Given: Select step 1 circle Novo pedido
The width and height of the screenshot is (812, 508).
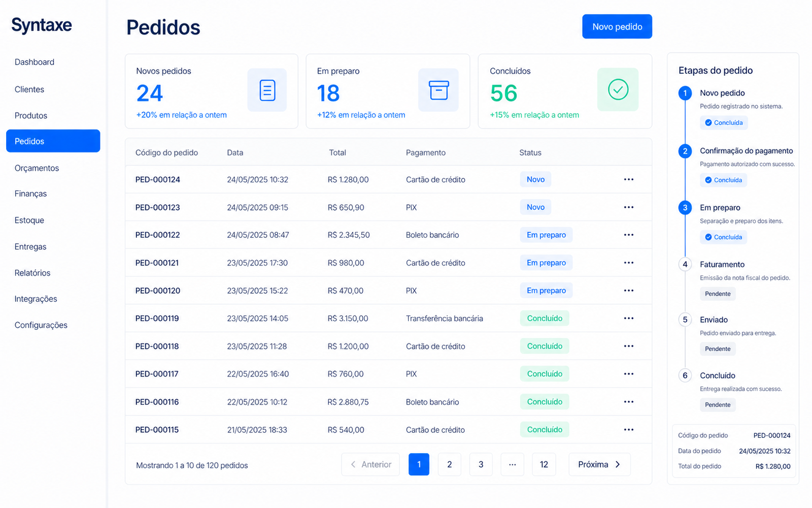Looking at the screenshot, I should pos(685,93).
